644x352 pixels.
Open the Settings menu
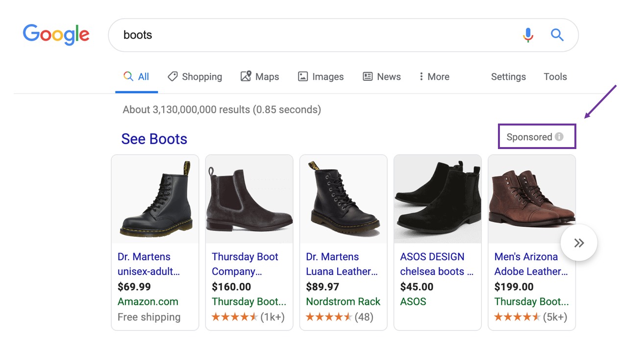(508, 76)
